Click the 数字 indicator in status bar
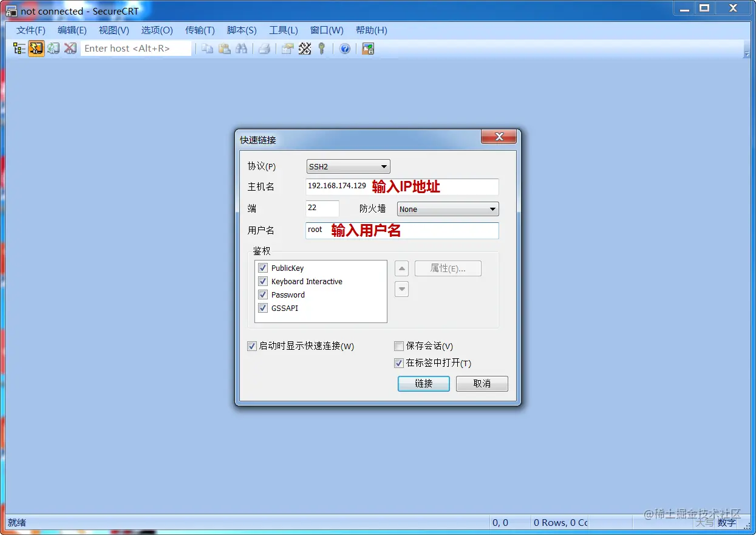Viewport: 756px width, 535px height. [727, 522]
